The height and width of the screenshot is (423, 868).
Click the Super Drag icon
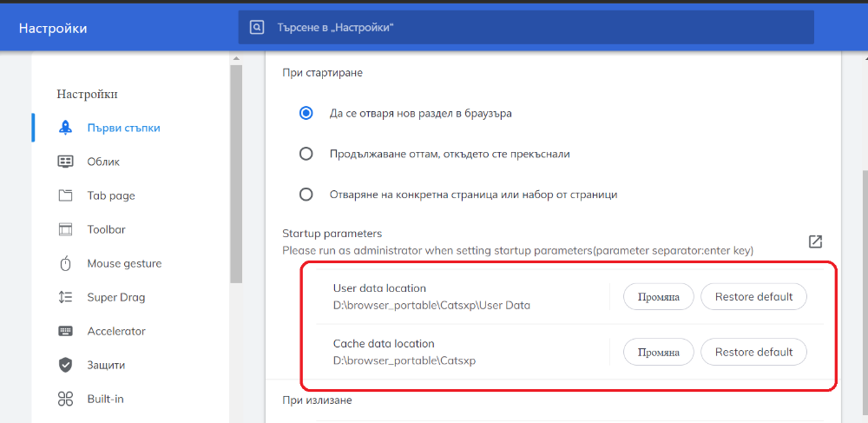pos(65,297)
